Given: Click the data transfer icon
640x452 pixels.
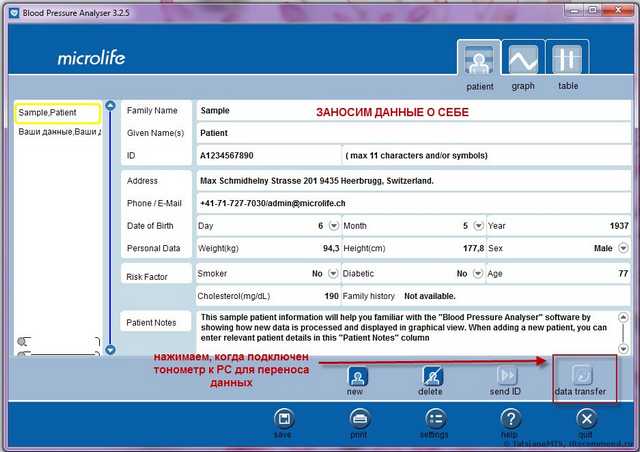Looking at the screenshot, I should (582, 375).
